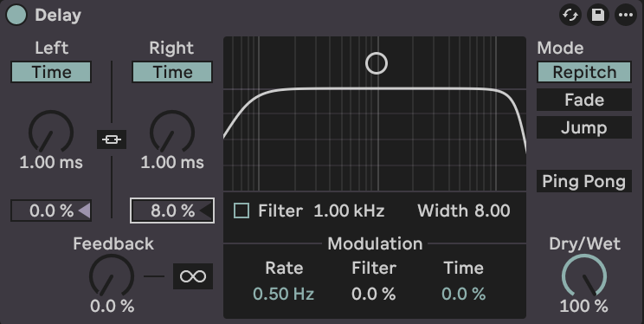Open the three-dots device options menu
Viewport: 644px width, 324px height.
point(626,16)
